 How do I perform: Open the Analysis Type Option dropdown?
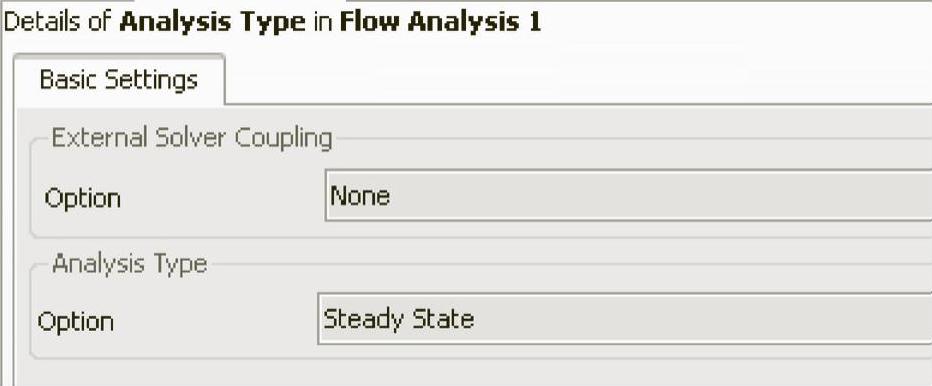625,319
